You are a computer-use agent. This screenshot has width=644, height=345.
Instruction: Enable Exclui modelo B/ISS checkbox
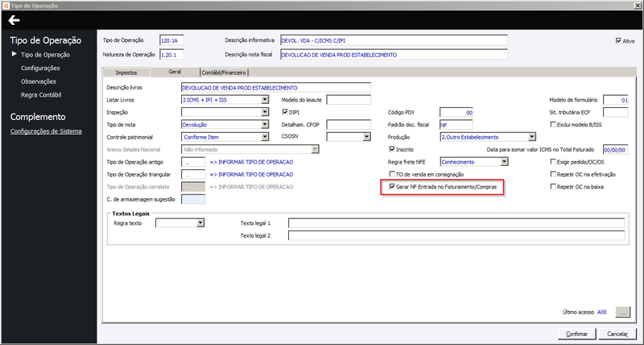(553, 125)
